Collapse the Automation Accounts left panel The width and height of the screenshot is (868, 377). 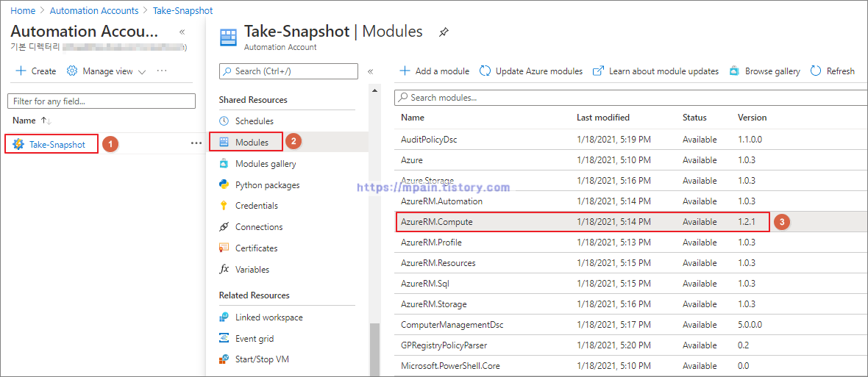click(182, 32)
